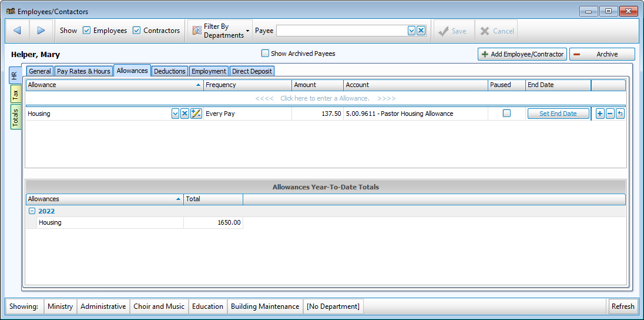Clear the Payee field with X icon
The width and height of the screenshot is (644, 320).
click(421, 31)
